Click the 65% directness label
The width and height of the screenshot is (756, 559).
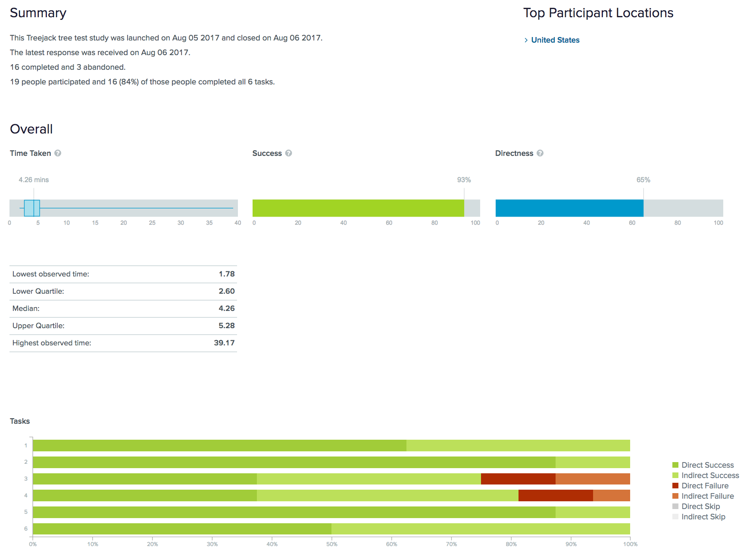643,180
